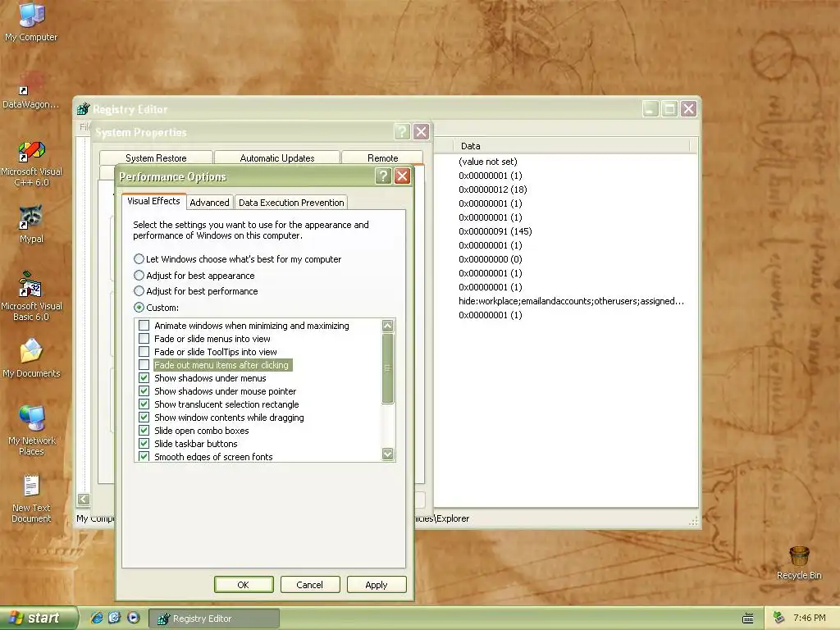Open the DataWagon desktop shortcut
This screenshot has width=840, height=630.
point(32,89)
